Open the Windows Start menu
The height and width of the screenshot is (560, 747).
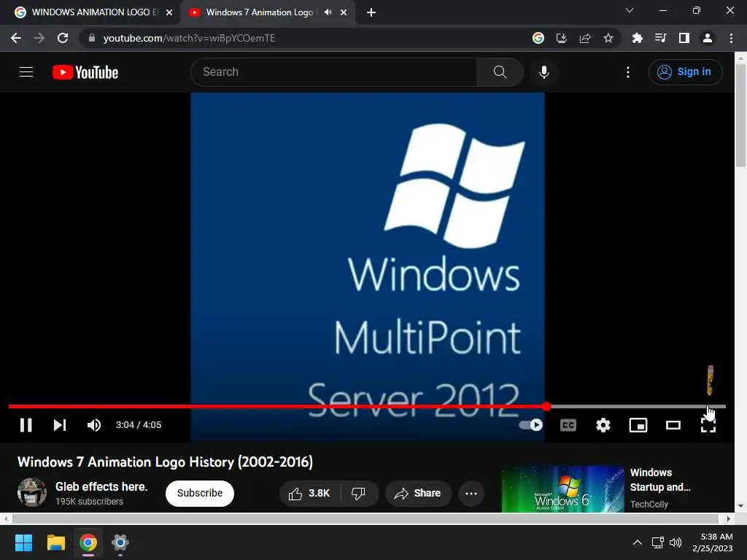click(x=23, y=542)
